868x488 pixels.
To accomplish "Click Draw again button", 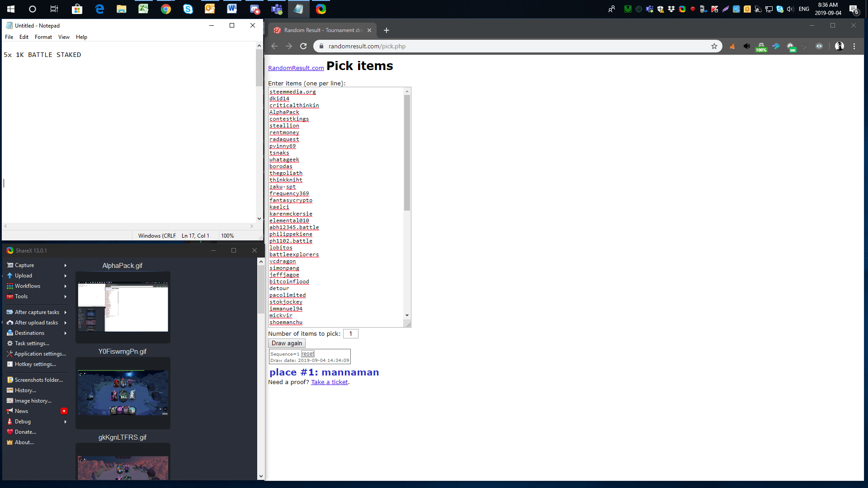I will pos(287,343).
